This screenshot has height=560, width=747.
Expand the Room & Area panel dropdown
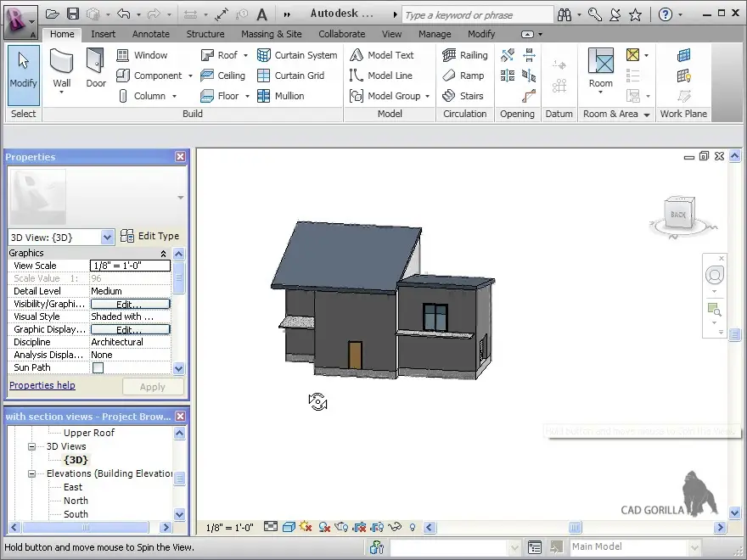click(x=646, y=115)
